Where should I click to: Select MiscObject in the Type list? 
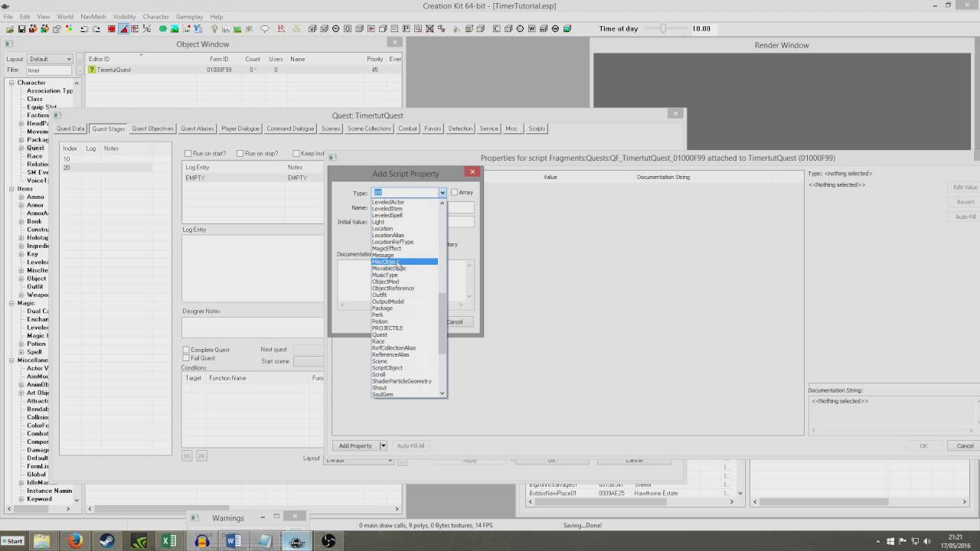[404, 262]
